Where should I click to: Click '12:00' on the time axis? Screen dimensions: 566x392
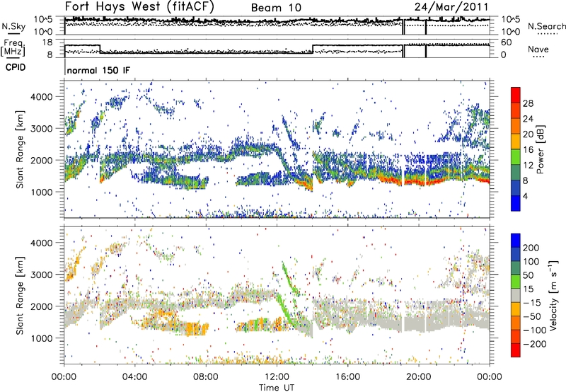pos(277,377)
